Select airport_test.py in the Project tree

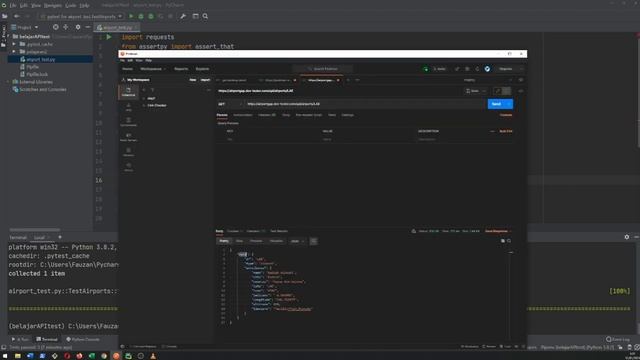click(x=40, y=60)
